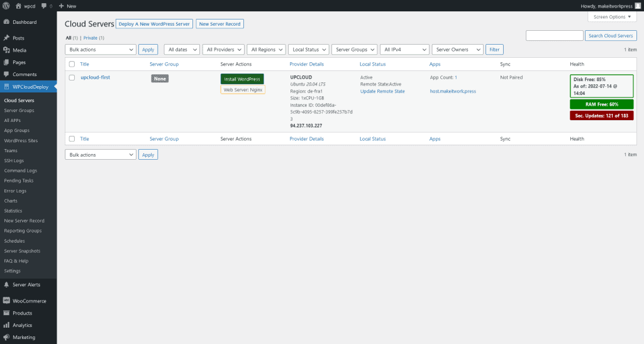Click the Pages icon in sidebar
Viewport: 644px width, 344px height.
coord(6,62)
